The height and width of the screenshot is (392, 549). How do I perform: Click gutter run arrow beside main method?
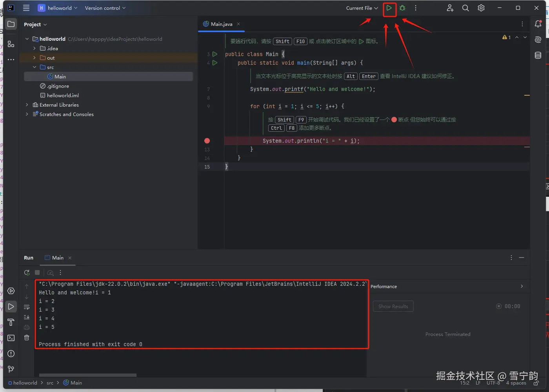215,63
